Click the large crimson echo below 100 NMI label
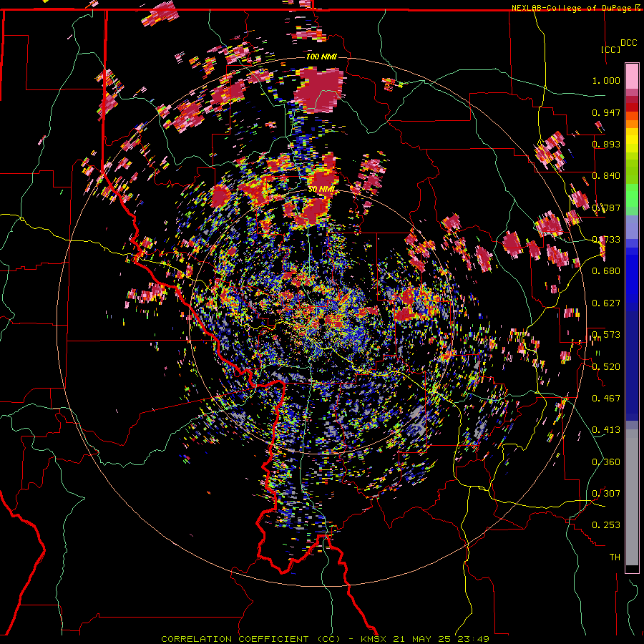This screenshot has height=644, width=644. [x=319, y=90]
